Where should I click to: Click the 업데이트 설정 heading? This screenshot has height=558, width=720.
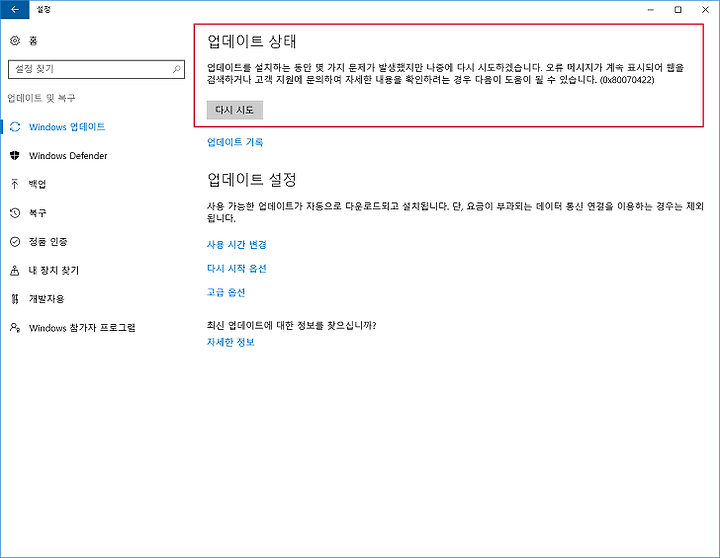252,179
